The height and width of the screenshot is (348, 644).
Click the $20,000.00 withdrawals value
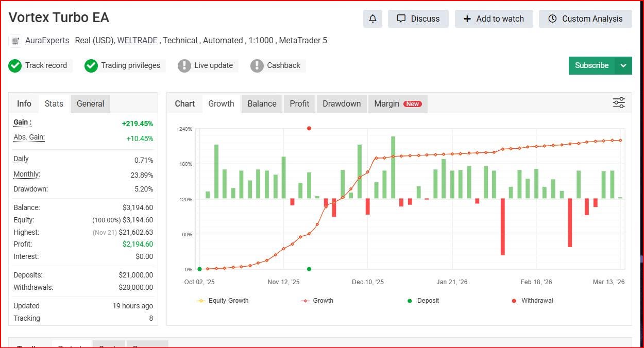coord(135,287)
